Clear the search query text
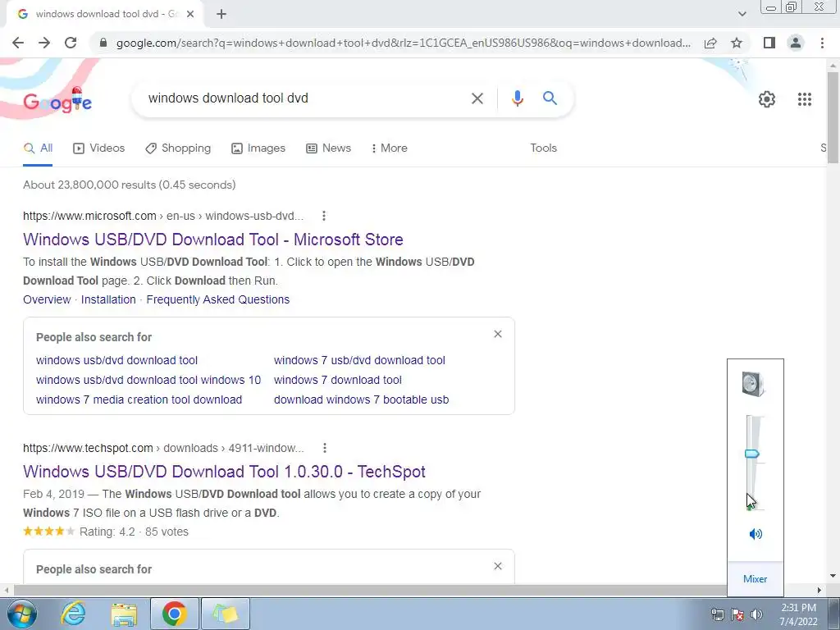 477,98
